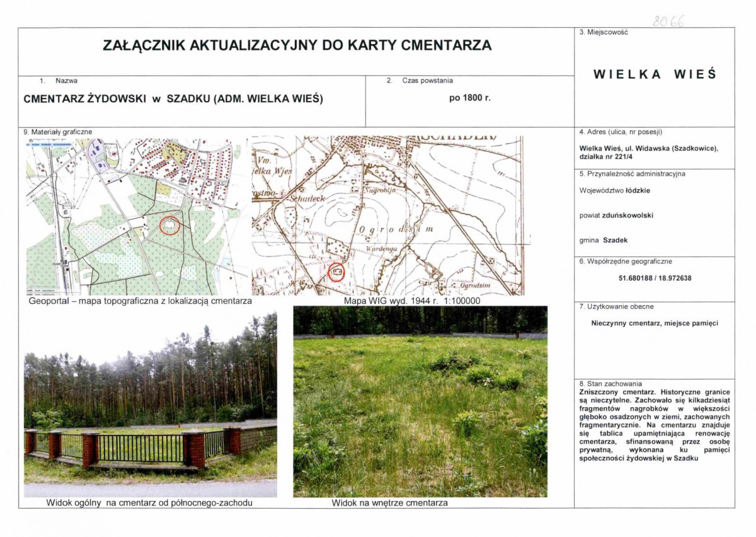The width and height of the screenshot is (756, 537).
Task: Select field 3 'Miejscowość' showing WIELKA WIEŚ
Action: pos(655,72)
